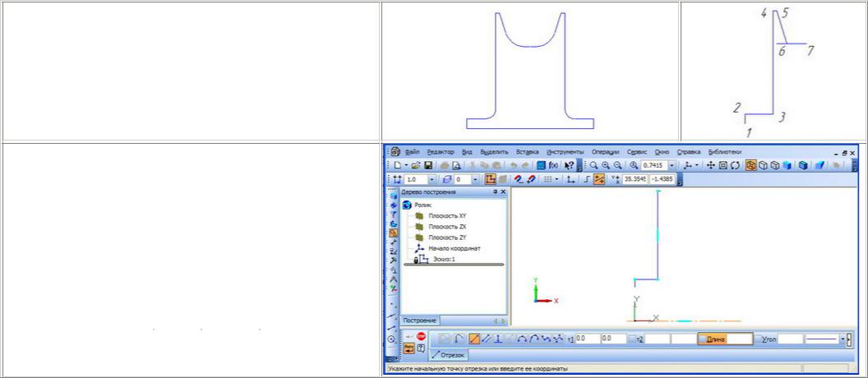Screen dimensions: 868x378
Task: Open the Операции menu
Action: click(x=605, y=152)
